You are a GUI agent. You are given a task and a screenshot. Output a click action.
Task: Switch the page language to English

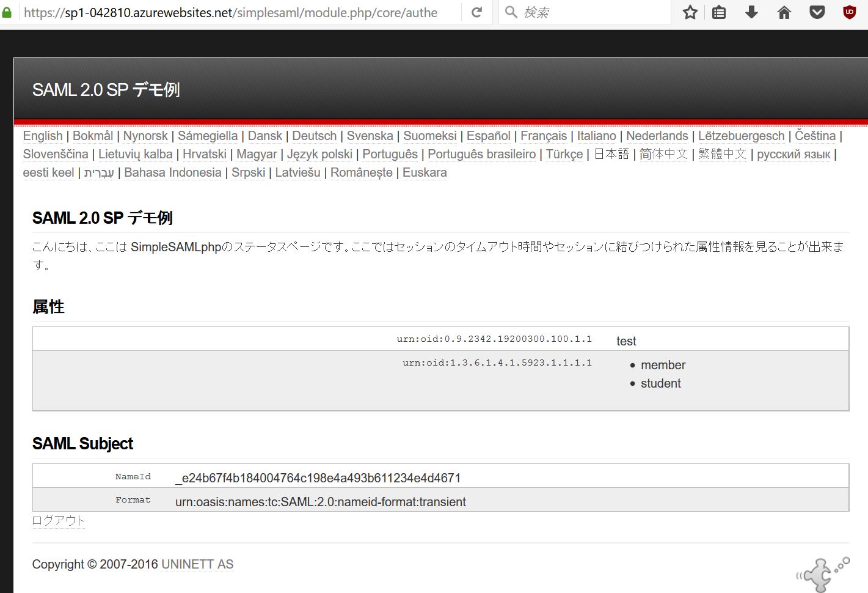(42, 135)
